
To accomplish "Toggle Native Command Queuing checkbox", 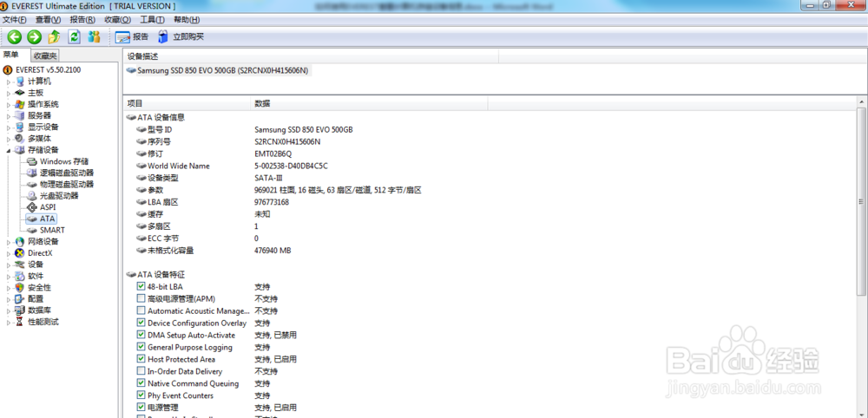I will (x=141, y=383).
